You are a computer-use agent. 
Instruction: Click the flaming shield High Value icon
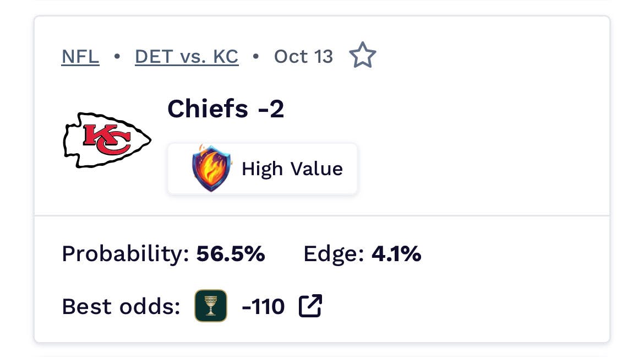click(212, 168)
